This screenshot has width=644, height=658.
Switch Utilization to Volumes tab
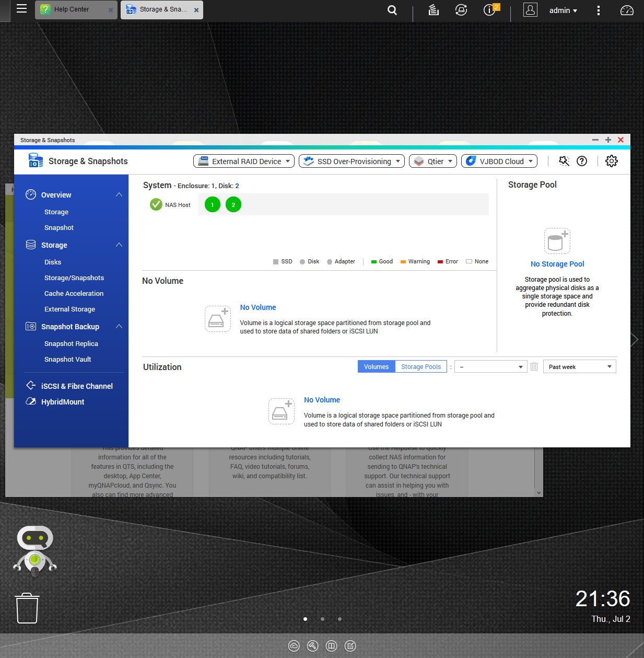pos(376,367)
